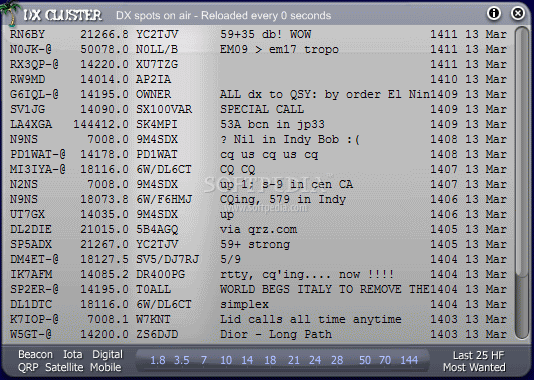Click DX call N0LL/B
This screenshot has width=534, height=380.
[157, 49]
